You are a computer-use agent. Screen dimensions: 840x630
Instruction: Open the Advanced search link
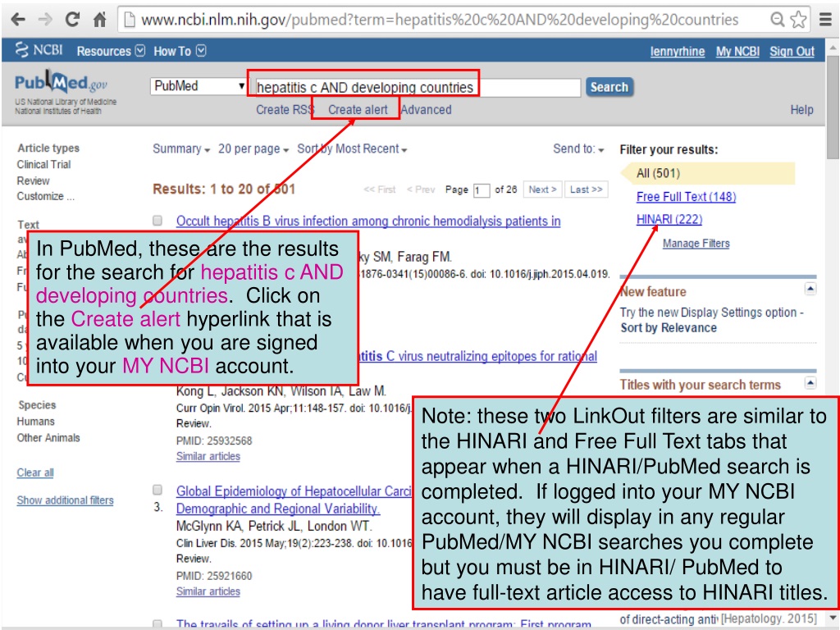point(426,110)
